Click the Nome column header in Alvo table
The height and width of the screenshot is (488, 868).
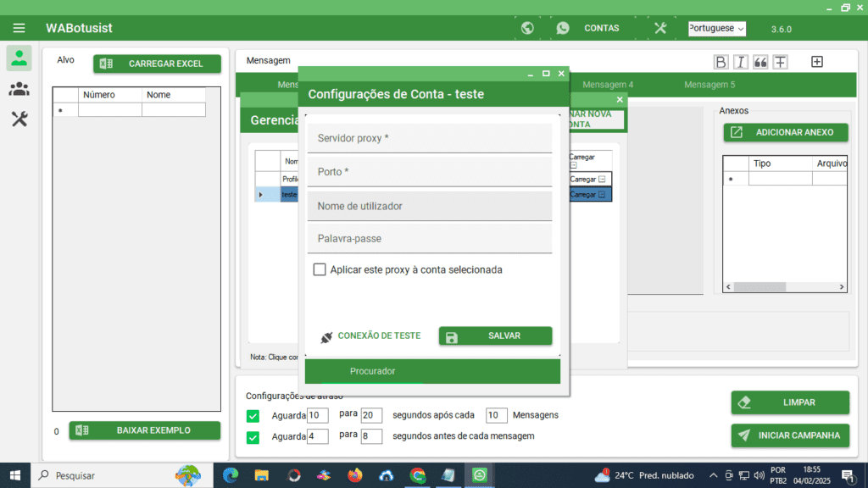174,95
